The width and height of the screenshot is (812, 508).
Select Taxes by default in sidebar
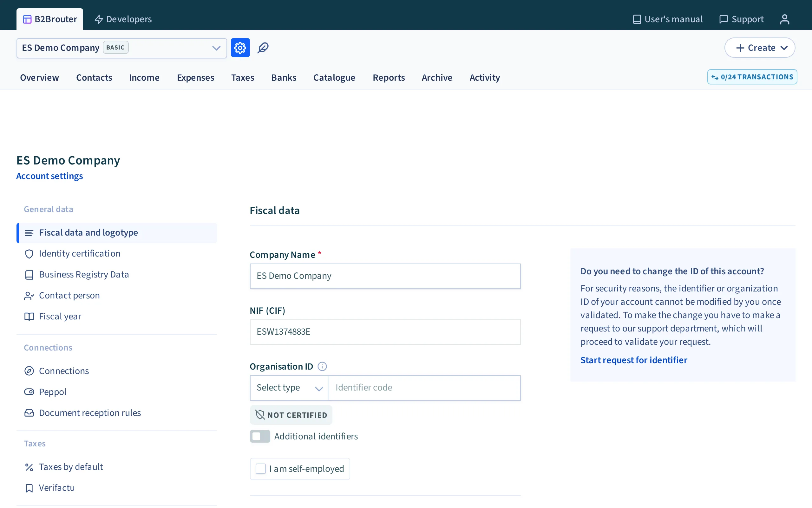116,467
